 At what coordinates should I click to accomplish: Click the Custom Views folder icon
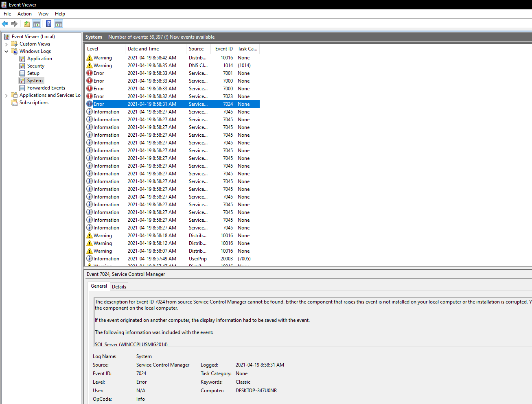pyautogui.click(x=14, y=44)
